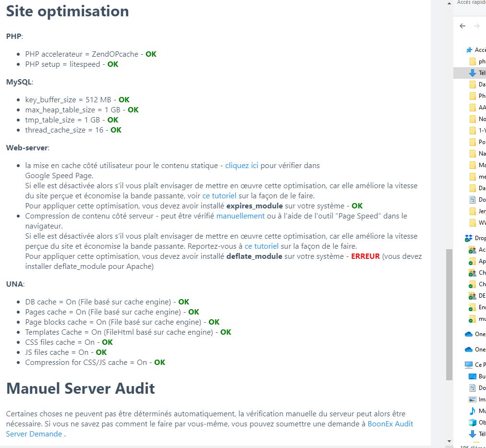Open the blue Bureau desktop icon
The image size is (486, 448).
pos(472,376)
